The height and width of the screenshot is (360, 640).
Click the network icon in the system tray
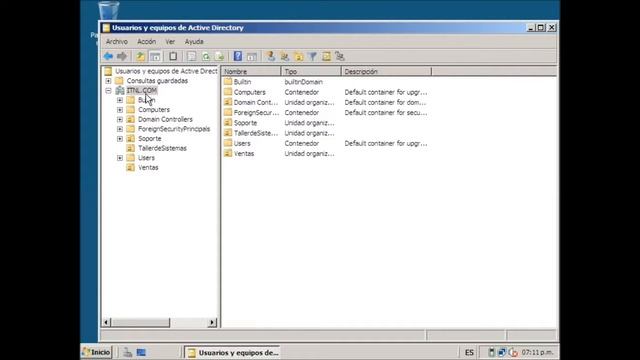click(502, 352)
